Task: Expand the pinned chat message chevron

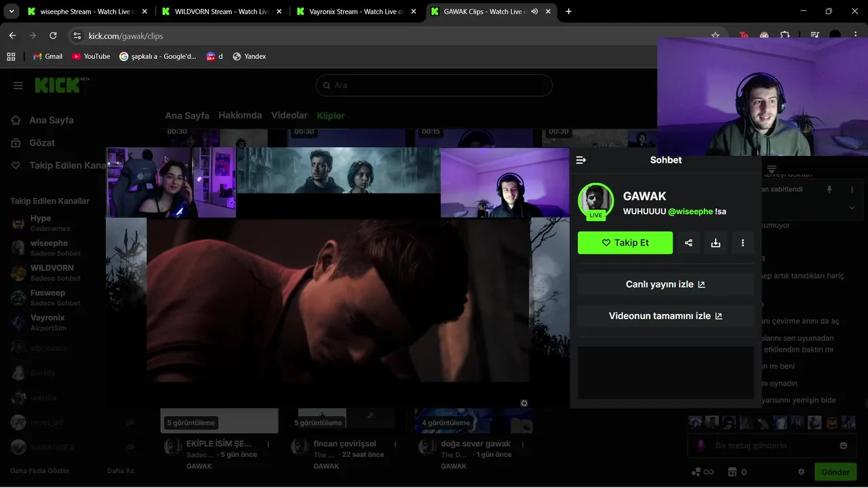Action: 852,208
